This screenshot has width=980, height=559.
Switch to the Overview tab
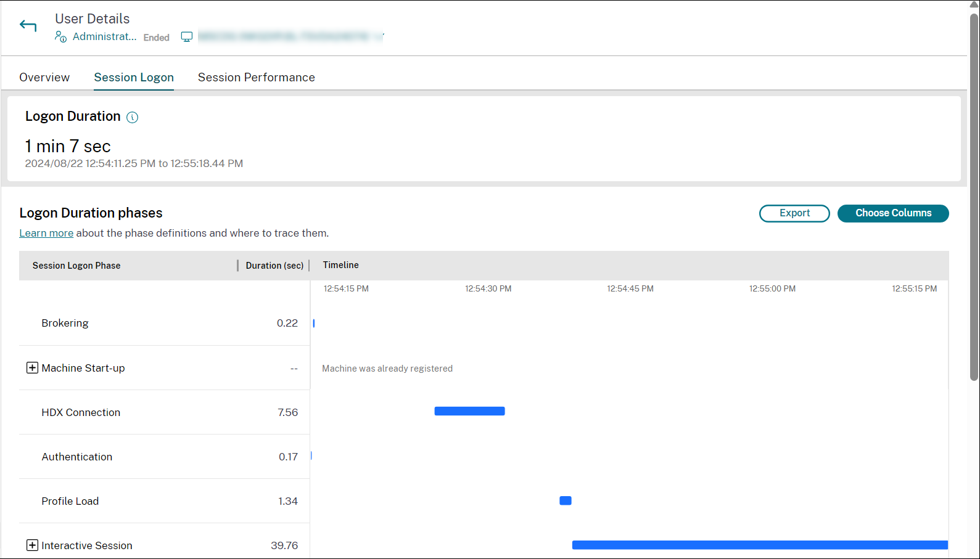(x=44, y=78)
